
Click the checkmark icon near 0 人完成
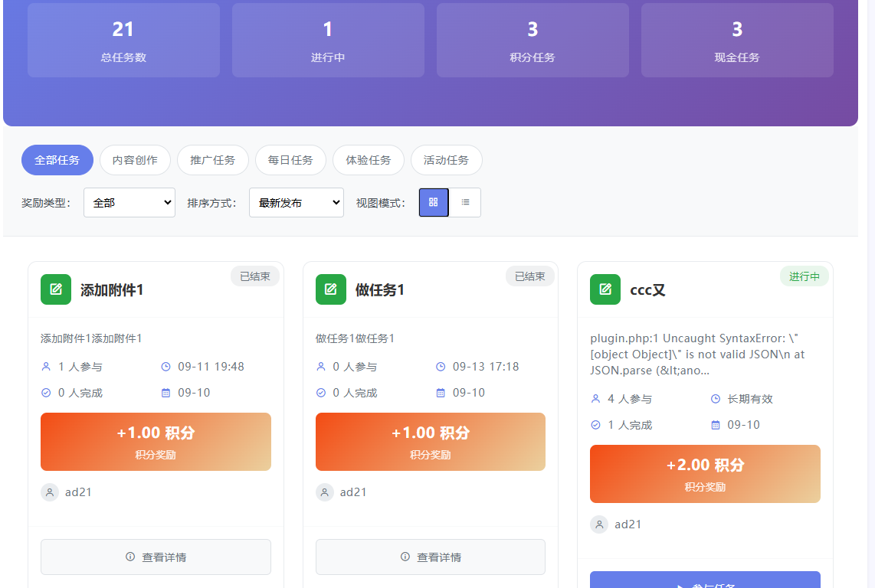[46, 392]
